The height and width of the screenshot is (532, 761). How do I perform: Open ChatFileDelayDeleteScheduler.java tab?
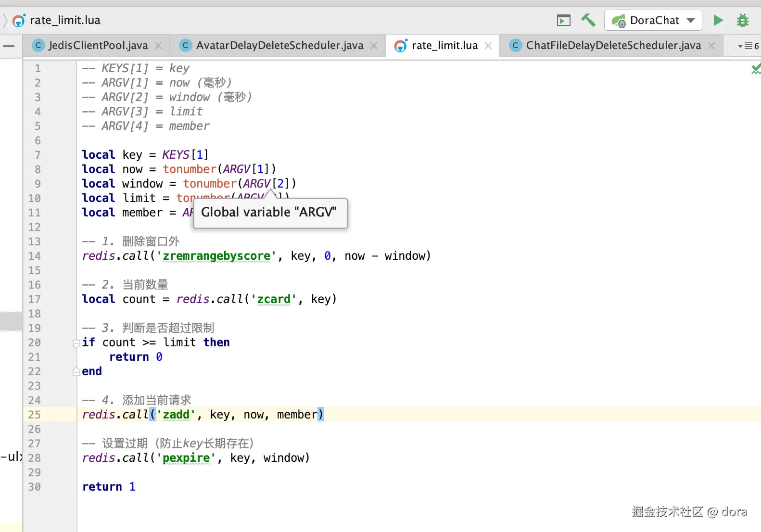[x=613, y=46]
